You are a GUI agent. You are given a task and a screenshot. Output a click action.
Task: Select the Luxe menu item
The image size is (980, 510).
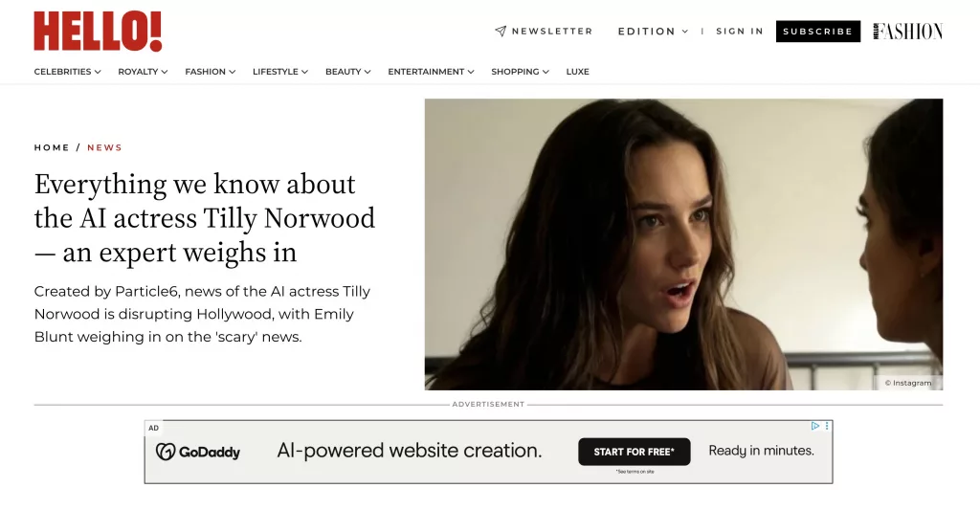577,72
